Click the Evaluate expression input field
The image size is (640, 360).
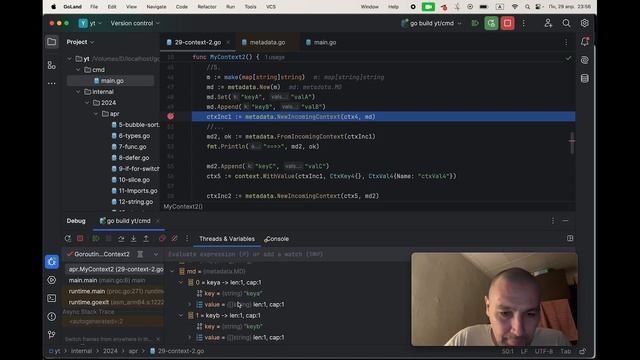(x=288, y=254)
